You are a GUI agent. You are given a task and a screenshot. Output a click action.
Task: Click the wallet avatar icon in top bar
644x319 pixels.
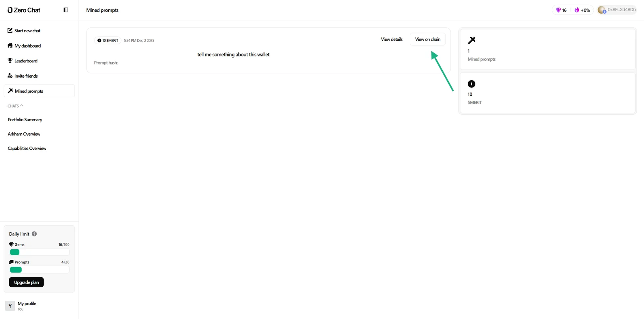tap(602, 10)
